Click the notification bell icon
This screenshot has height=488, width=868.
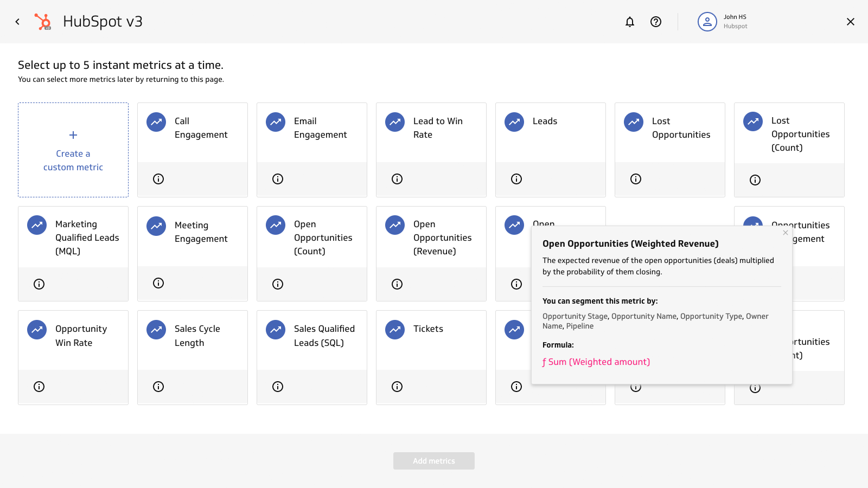(629, 22)
